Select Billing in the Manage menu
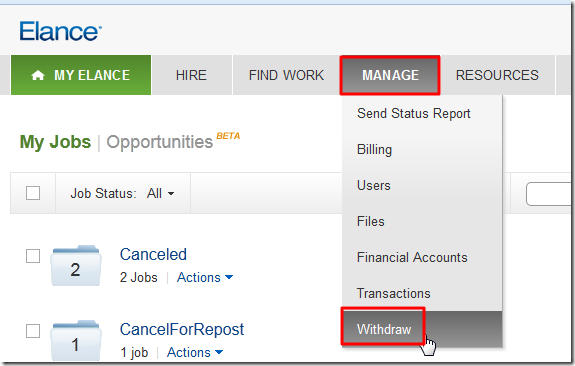Screen dimensions: 575x366 422,150
